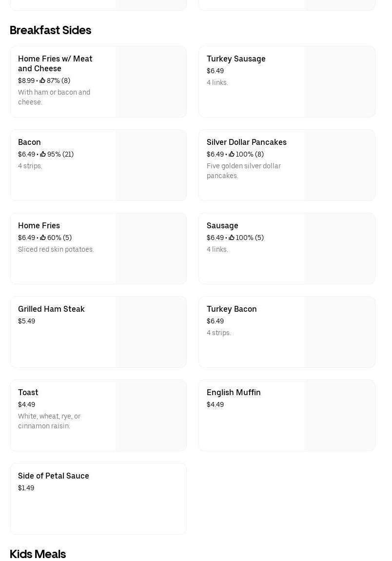Viewport: 392px width, 561px height.
Task: Choose the English Muffin item title
Action: tap(234, 392)
